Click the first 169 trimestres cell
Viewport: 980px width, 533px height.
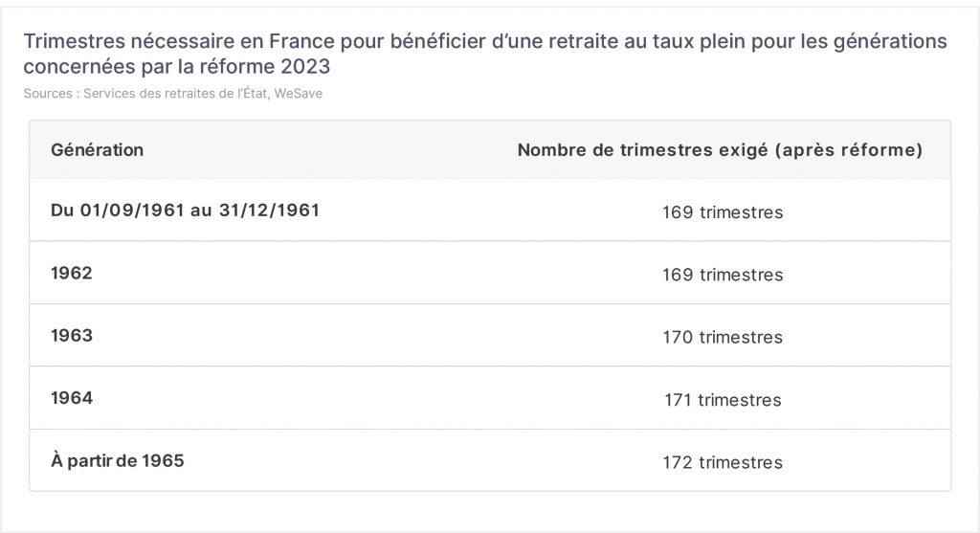723,212
